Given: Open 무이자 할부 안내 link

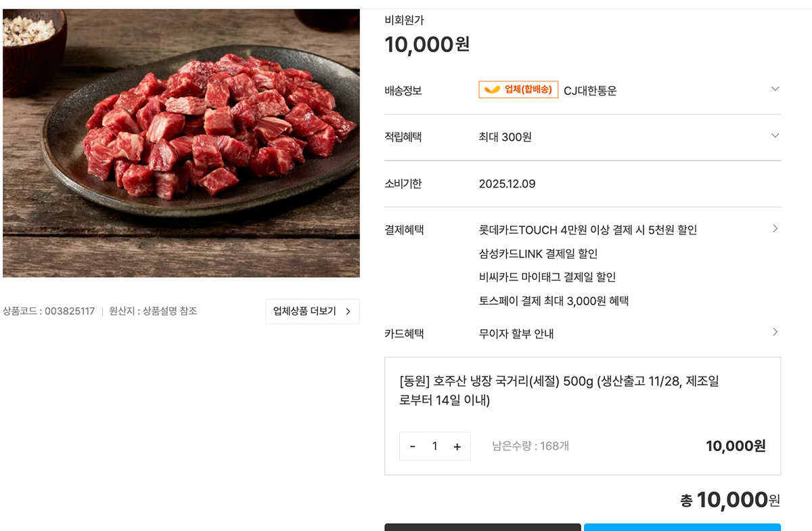Looking at the screenshot, I should (x=516, y=334).
